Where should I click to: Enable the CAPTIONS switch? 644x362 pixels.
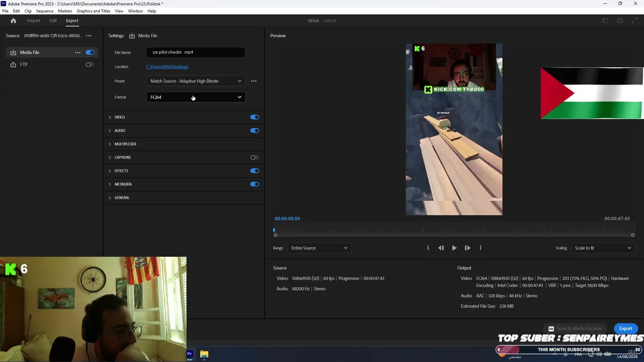coord(255,157)
